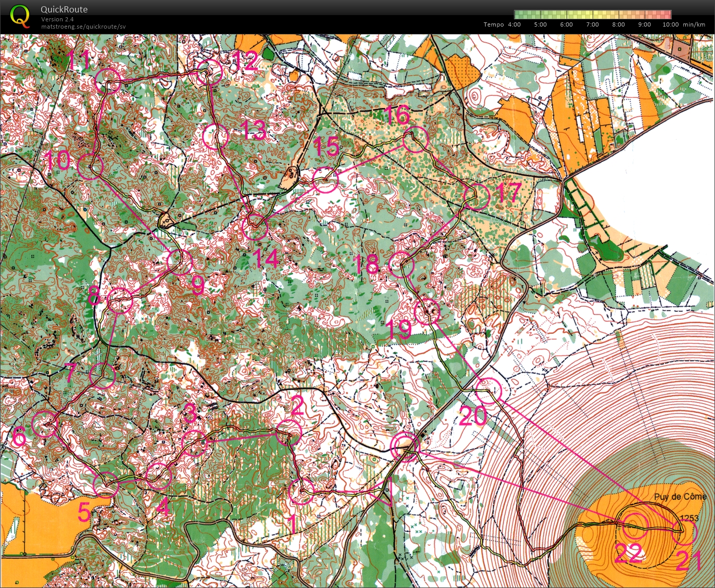Click the QuickRoute title text

pyautogui.click(x=64, y=9)
